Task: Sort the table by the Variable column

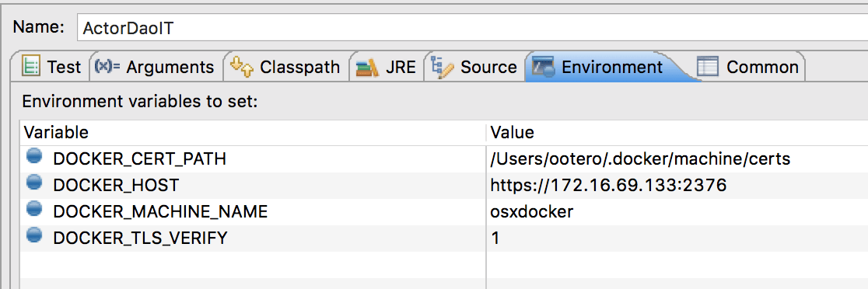Action: point(253,133)
